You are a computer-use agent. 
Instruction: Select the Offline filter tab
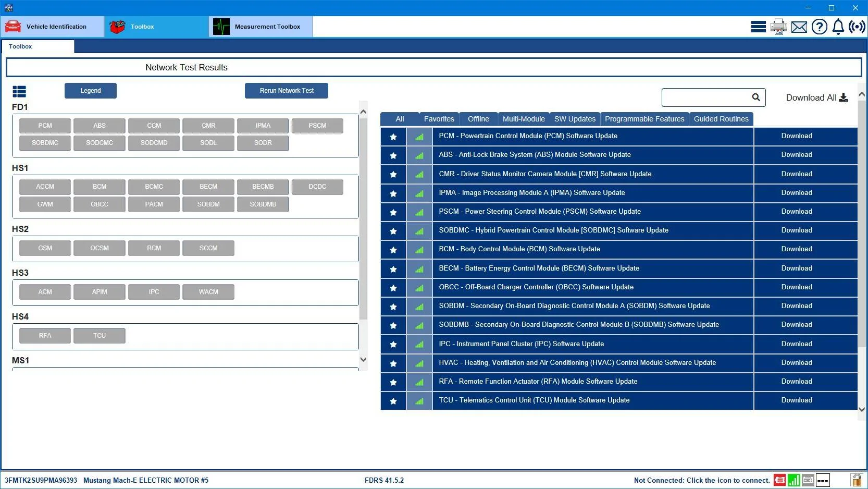pyautogui.click(x=478, y=119)
